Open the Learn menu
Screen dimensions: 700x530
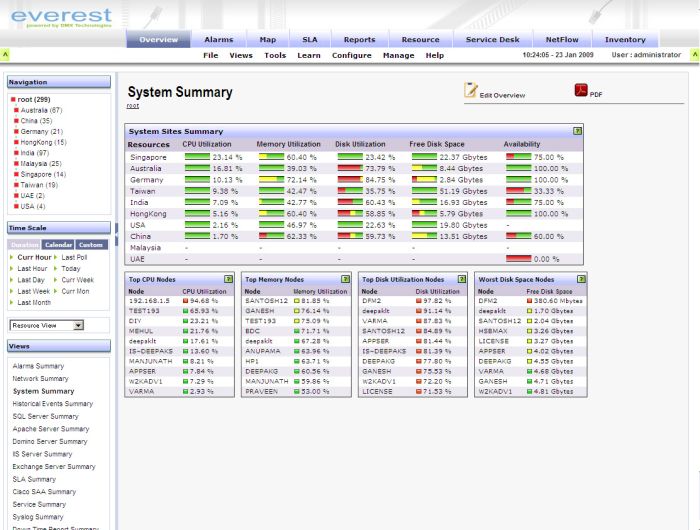(309, 55)
